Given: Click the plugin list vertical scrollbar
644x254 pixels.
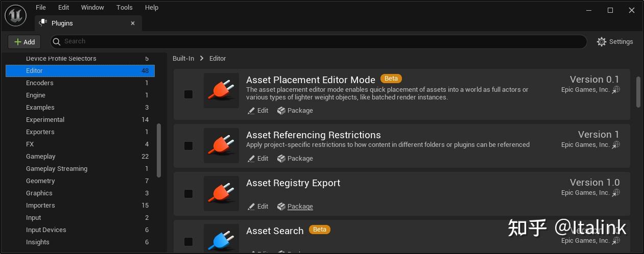Looking at the screenshot, I should 638,92.
